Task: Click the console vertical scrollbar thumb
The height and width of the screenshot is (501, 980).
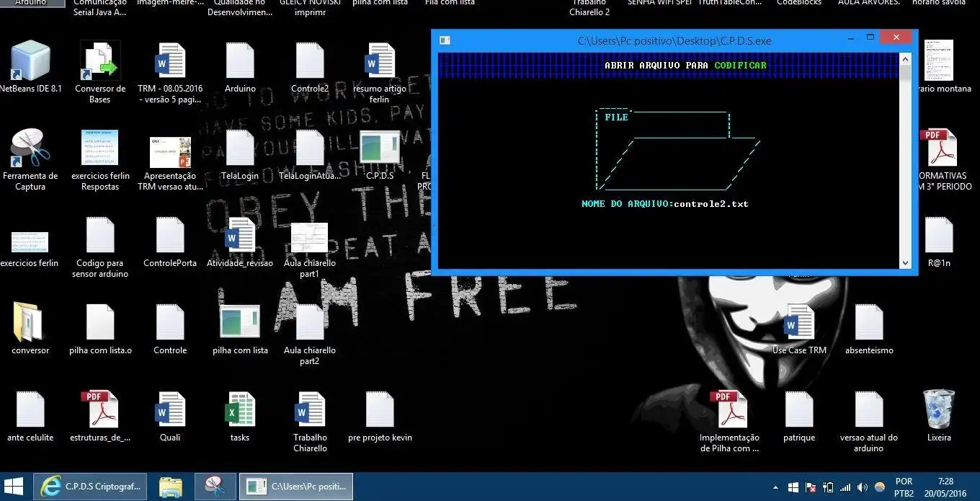Action: (x=906, y=74)
